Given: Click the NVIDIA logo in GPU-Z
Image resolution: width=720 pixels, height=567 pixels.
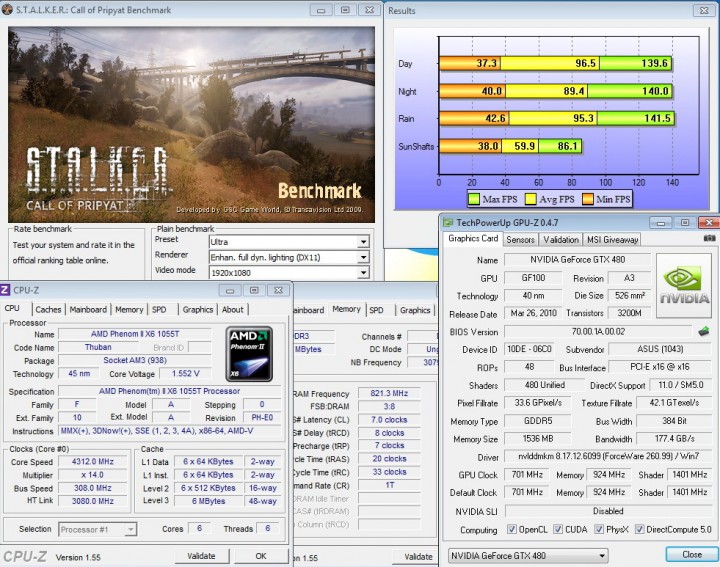Looking at the screenshot, I should (x=684, y=285).
